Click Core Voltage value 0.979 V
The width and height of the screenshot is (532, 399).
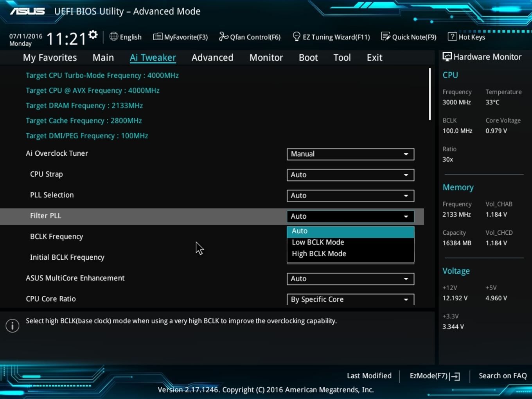tap(496, 131)
